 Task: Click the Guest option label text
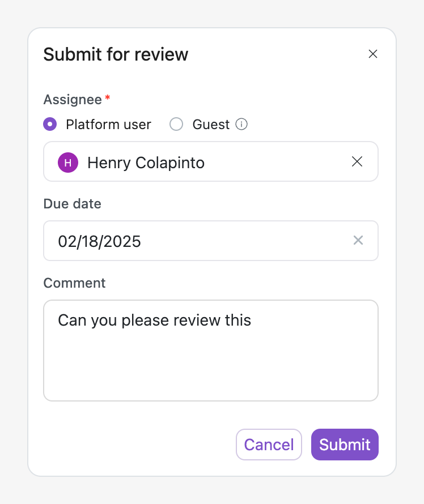point(211,125)
